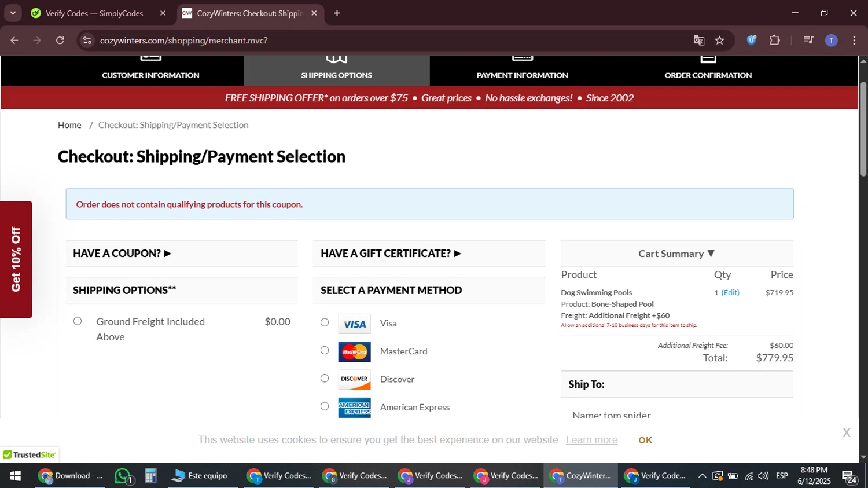Click the Google Translate icon
Screen dimensions: 868x488
click(x=699, y=41)
